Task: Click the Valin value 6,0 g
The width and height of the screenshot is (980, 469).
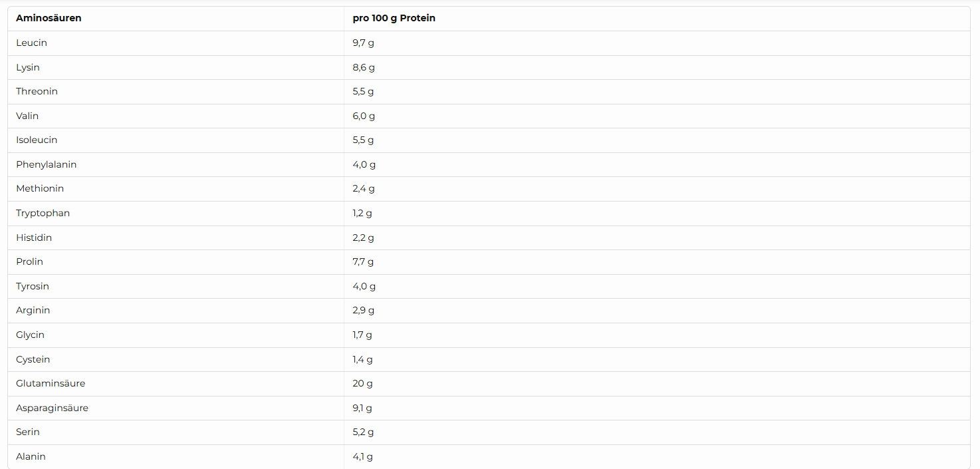Action: pyautogui.click(x=364, y=116)
